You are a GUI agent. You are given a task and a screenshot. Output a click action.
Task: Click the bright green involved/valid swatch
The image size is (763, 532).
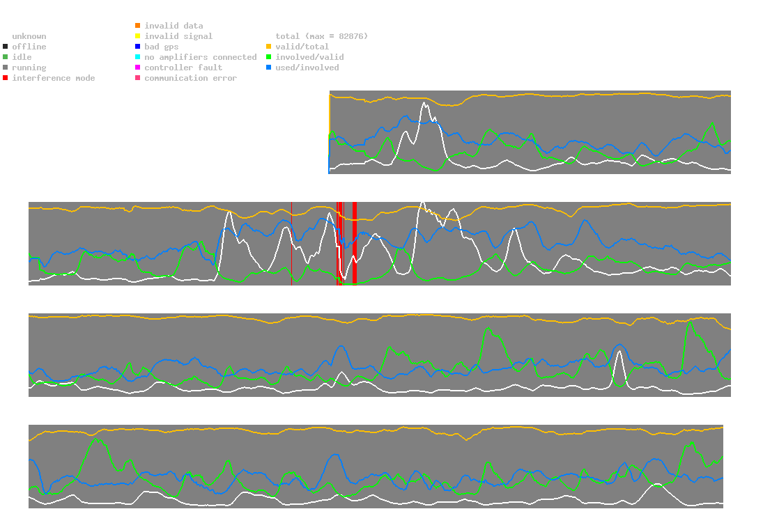[x=268, y=57]
